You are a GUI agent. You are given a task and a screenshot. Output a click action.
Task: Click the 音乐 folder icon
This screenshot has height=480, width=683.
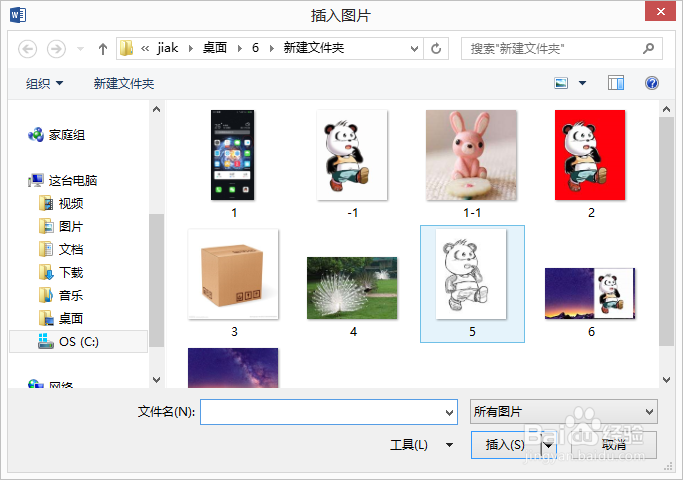coord(46,296)
